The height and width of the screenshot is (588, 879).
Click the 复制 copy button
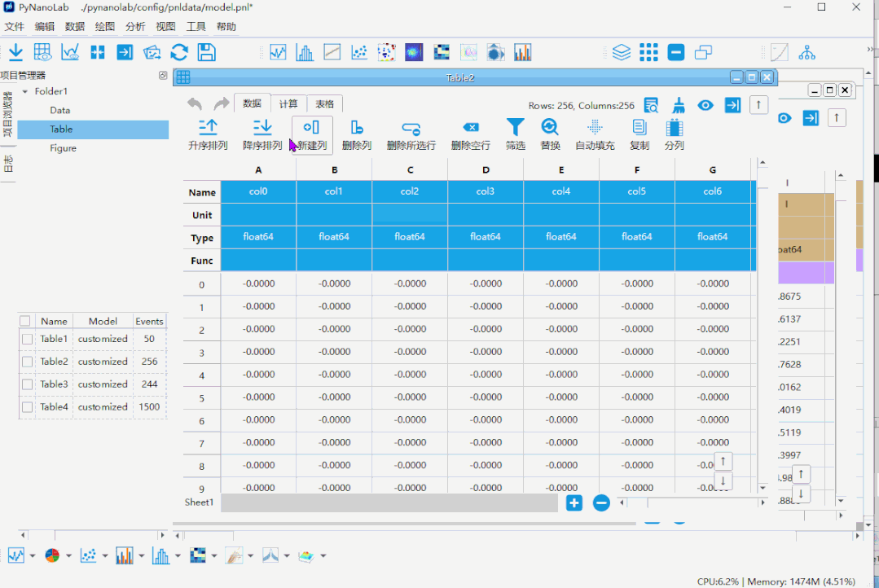click(x=639, y=134)
